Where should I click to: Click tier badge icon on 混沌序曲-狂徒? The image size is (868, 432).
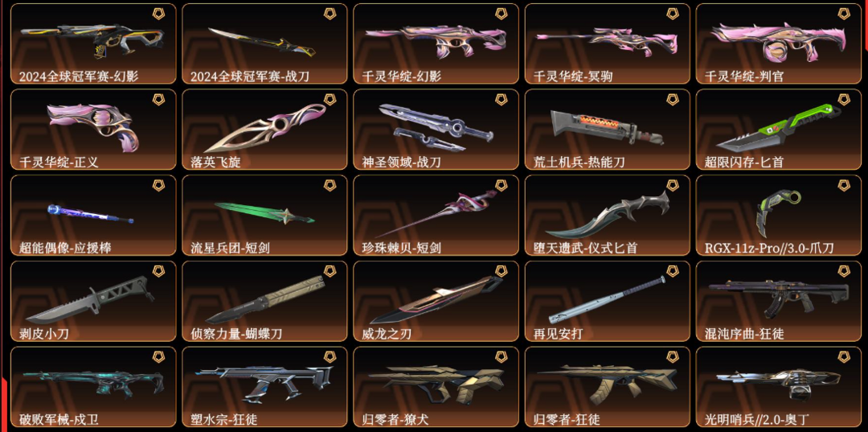844,271
